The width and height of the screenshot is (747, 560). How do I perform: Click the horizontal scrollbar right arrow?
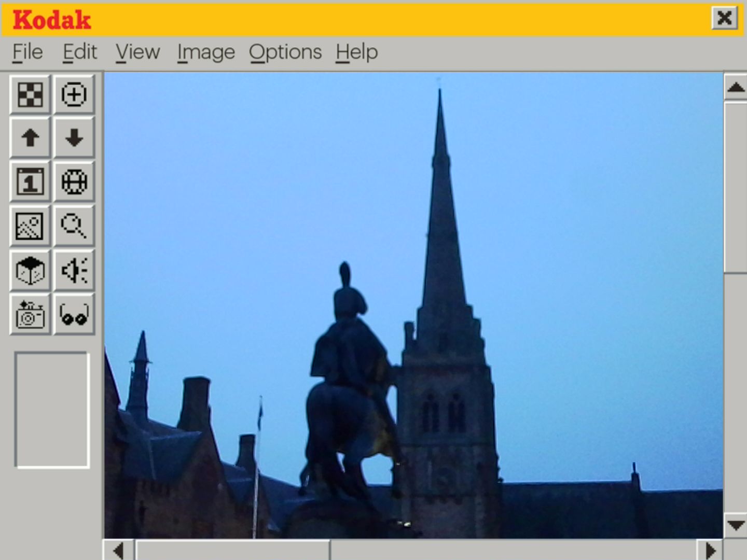tap(710, 550)
